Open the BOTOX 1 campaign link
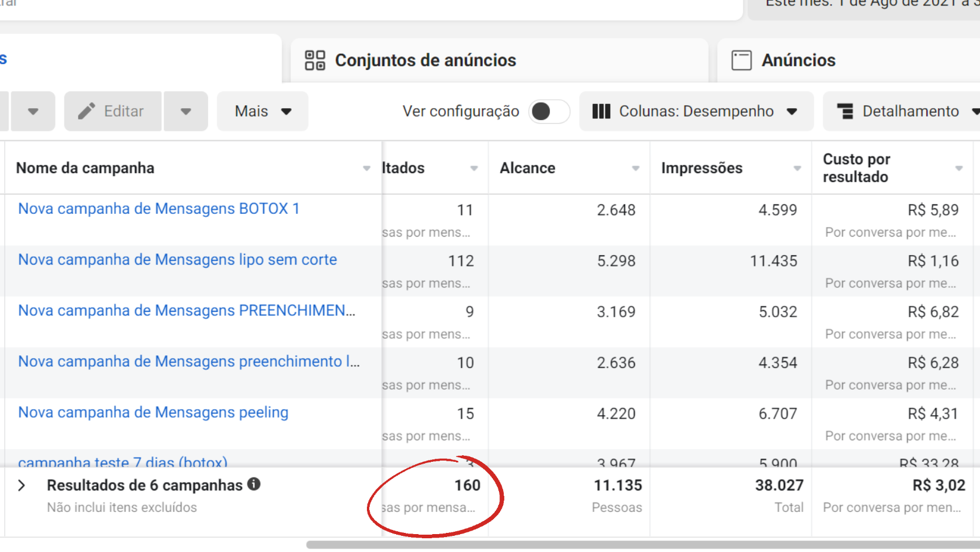 (x=158, y=208)
